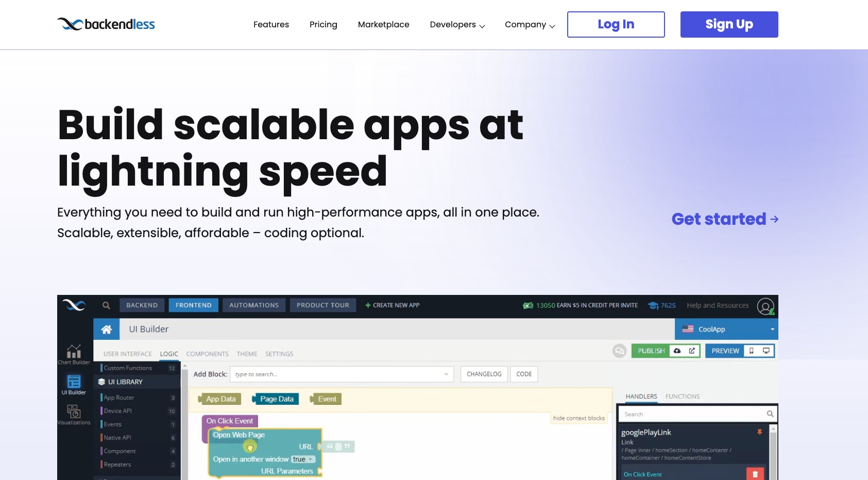Click the open-in-new-window publish icon
Viewport: 868px width, 480px height.
tap(692, 351)
